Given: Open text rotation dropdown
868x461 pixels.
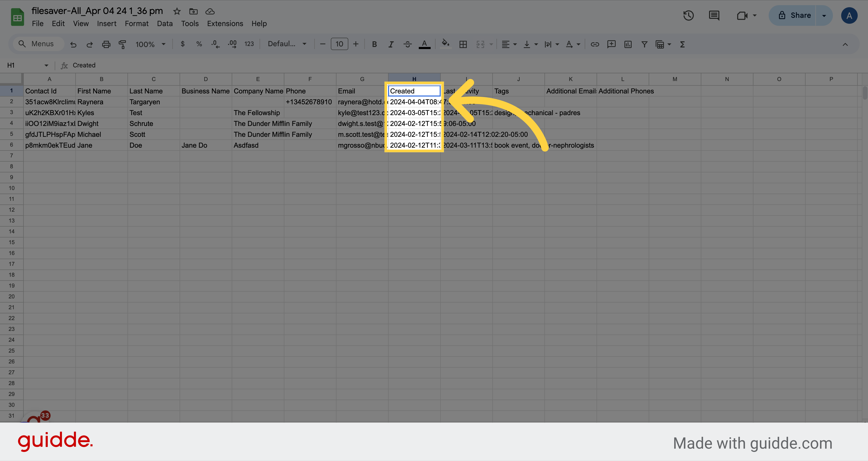Looking at the screenshot, I should coord(573,44).
